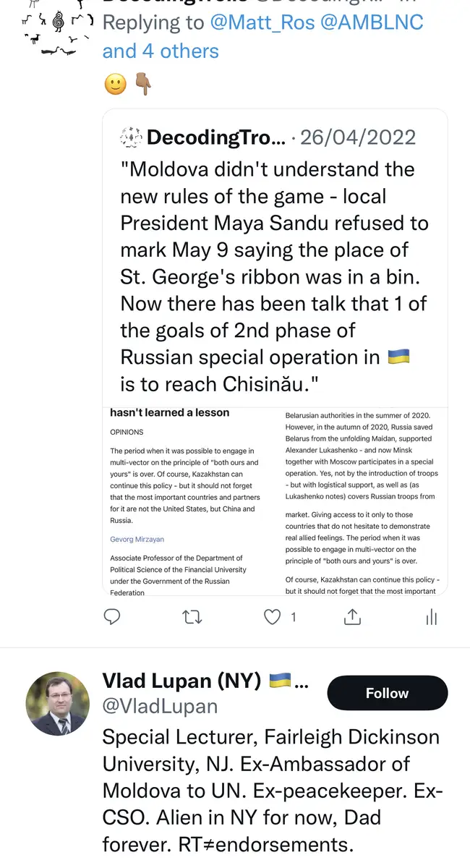Viewport: 470px width, 868px height.
Task: Retweet this reply using the arrows icon
Action: tap(192, 617)
